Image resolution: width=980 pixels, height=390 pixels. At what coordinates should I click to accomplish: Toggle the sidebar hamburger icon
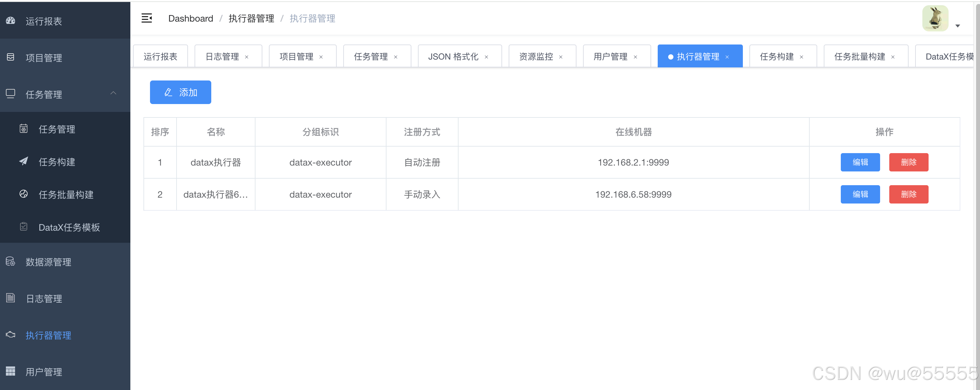click(146, 18)
